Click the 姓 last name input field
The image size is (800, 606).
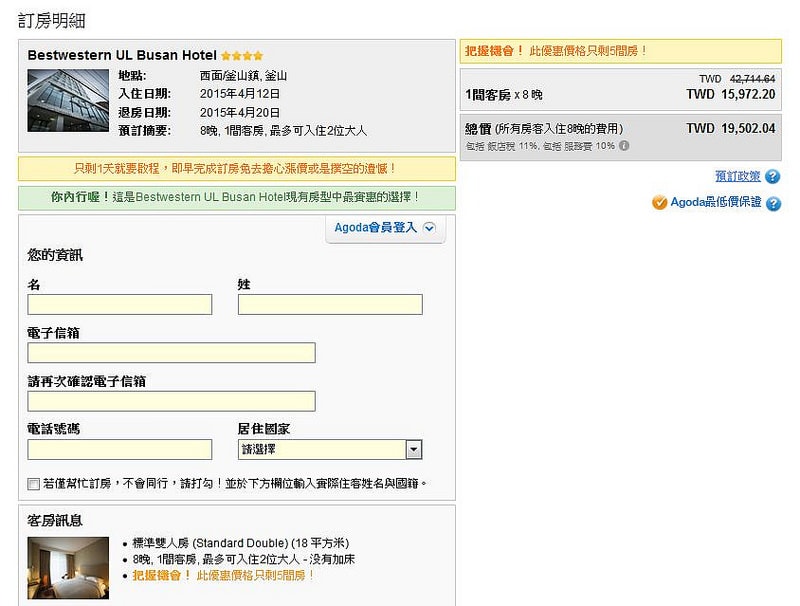[x=330, y=304]
